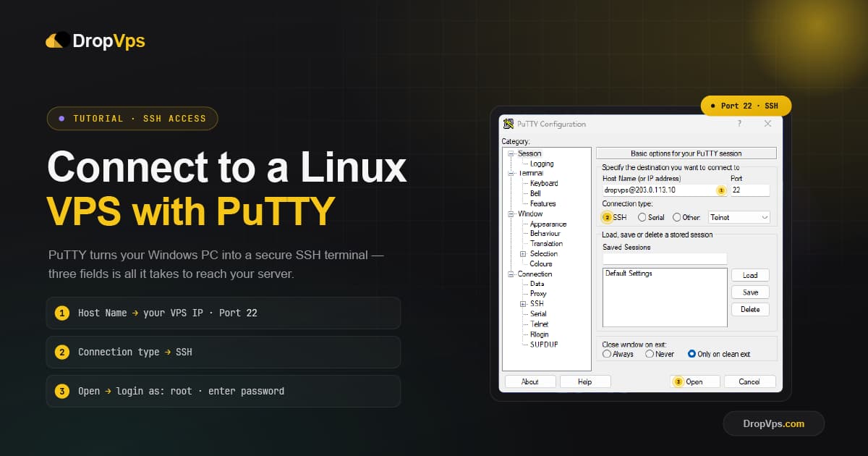Collapse the Session category node
The width and height of the screenshot is (868, 456).
click(511, 153)
